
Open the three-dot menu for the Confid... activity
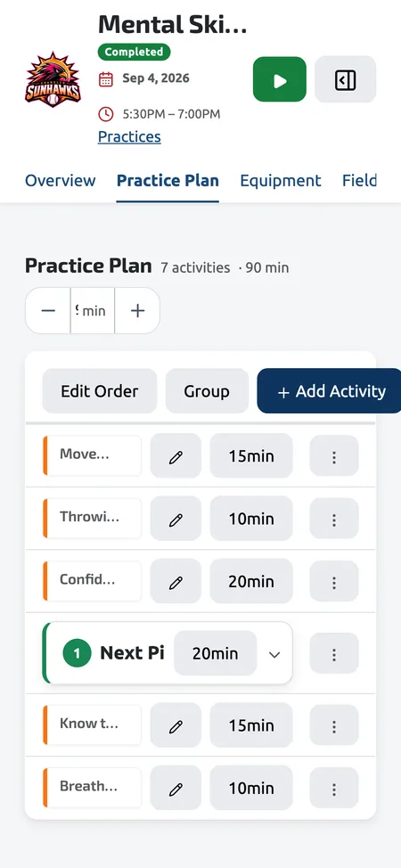334,581
